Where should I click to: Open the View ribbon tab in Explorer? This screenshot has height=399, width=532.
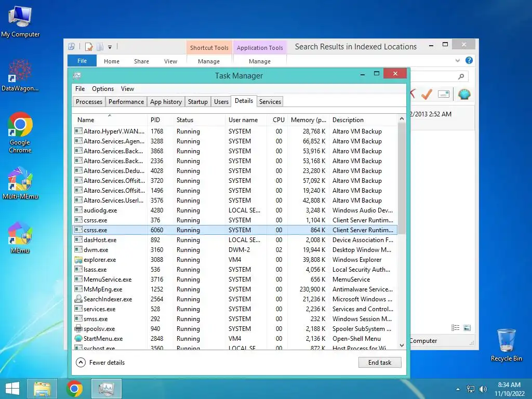(x=170, y=61)
